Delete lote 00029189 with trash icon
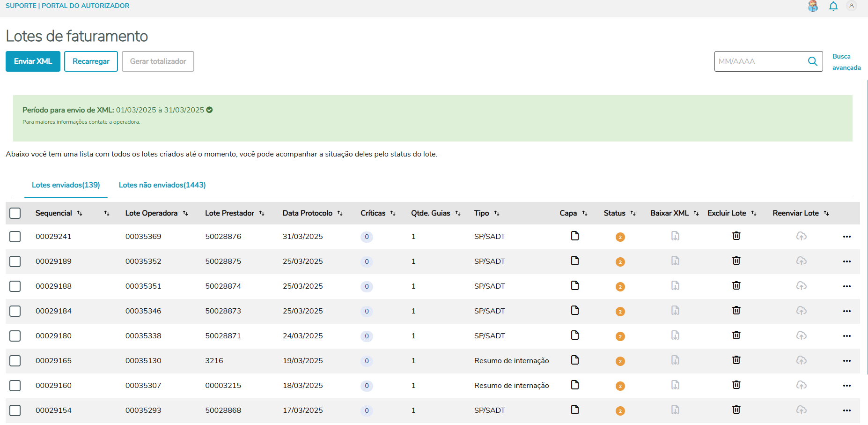The width and height of the screenshot is (868, 425). [736, 261]
